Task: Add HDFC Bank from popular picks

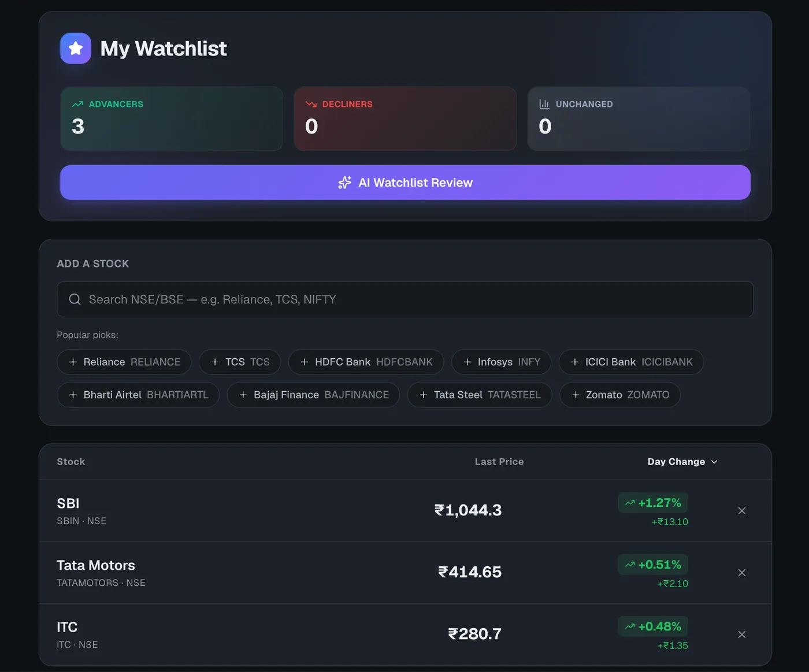Action: (366, 362)
